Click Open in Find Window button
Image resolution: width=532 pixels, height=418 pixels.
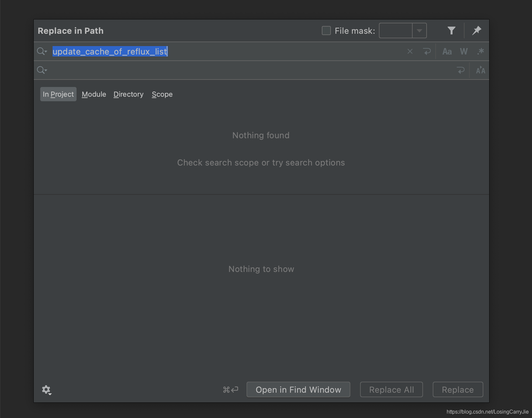(x=298, y=389)
